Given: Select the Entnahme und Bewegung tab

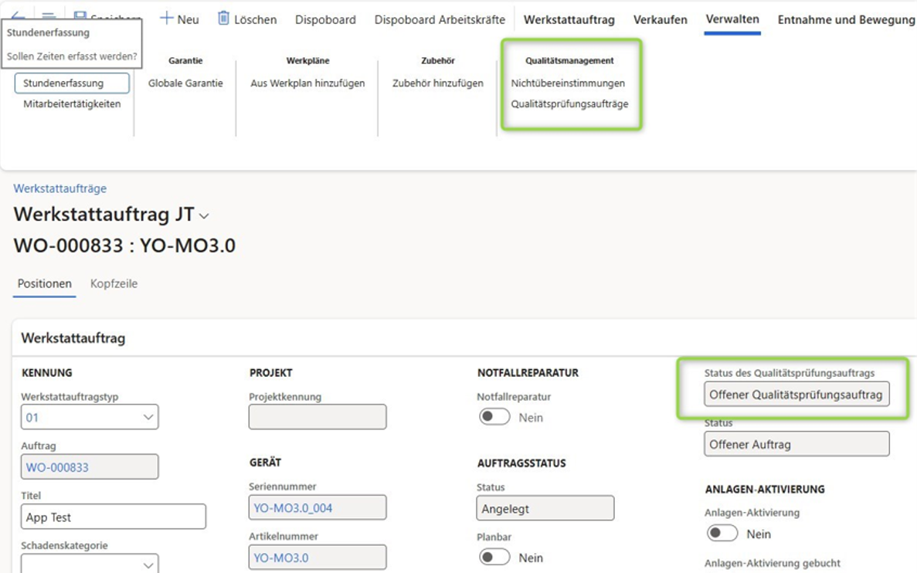Looking at the screenshot, I should click(845, 19).
